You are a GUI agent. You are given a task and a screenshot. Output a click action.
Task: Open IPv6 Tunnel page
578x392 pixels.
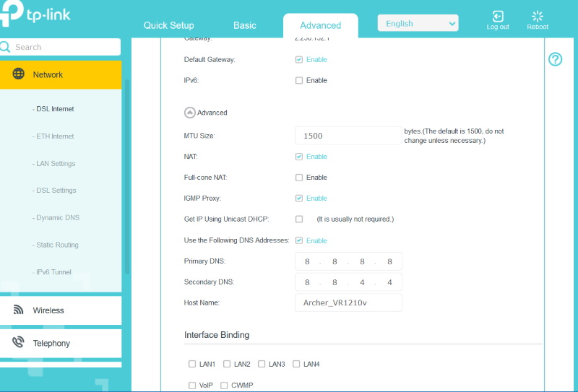pyautogui.click(x=52, y=272)
